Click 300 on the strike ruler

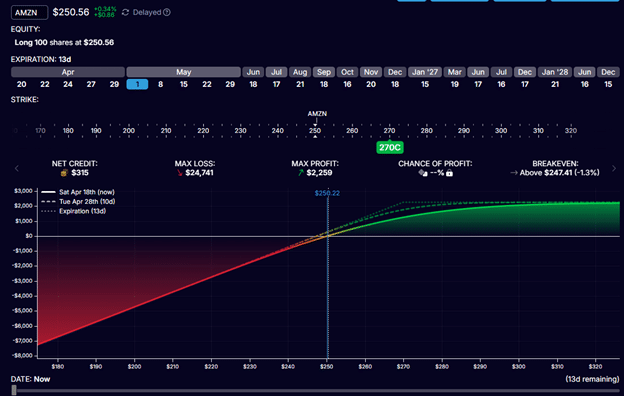click(x=501, y=131)
